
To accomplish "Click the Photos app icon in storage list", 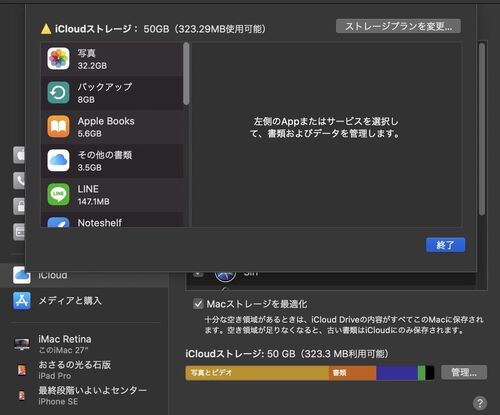I will pyautogui.click(x=58, y=59).
